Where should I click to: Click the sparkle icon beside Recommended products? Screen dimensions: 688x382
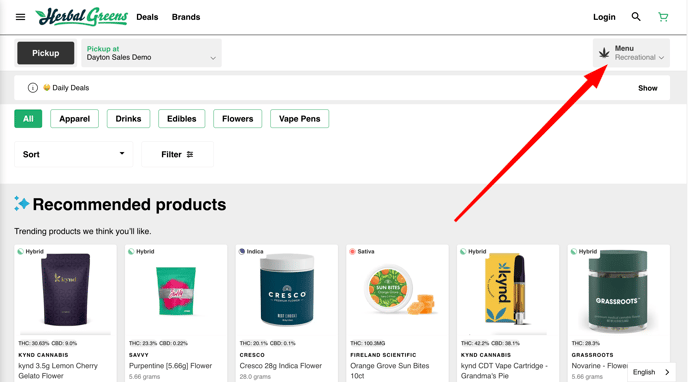tap(21, 204)
